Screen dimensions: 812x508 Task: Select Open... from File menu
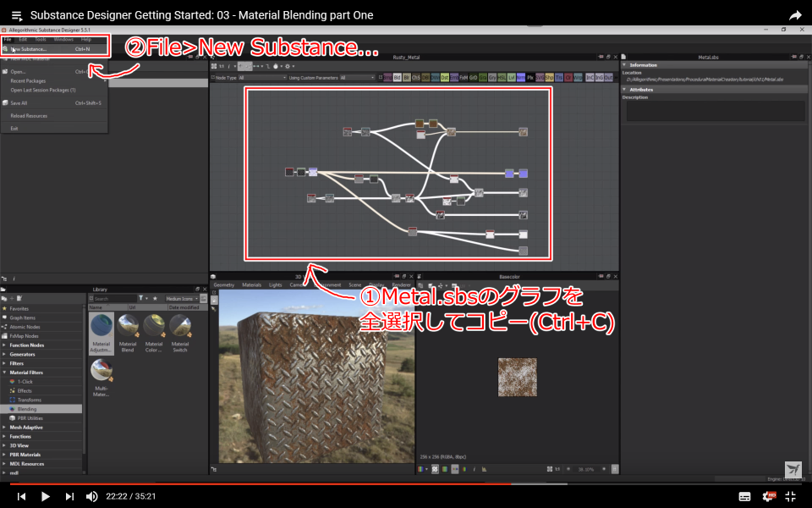click(x=54, y=71)
